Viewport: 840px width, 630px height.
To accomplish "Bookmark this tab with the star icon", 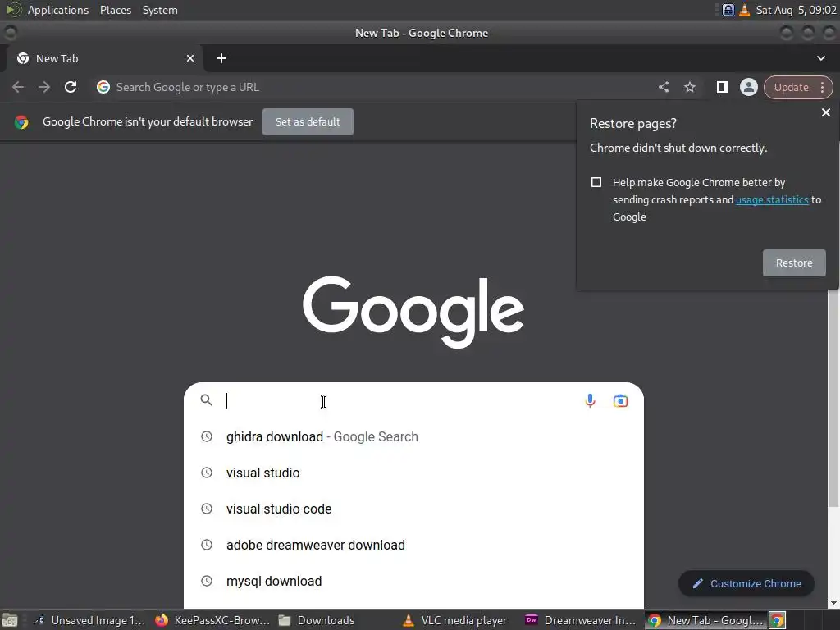I will pyautogui.click(x=690, y=87).
